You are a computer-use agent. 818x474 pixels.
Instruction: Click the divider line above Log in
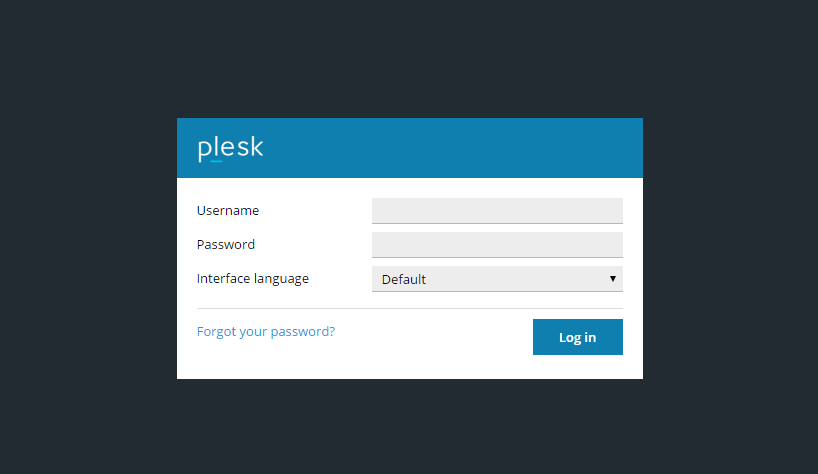pos(410,308)
